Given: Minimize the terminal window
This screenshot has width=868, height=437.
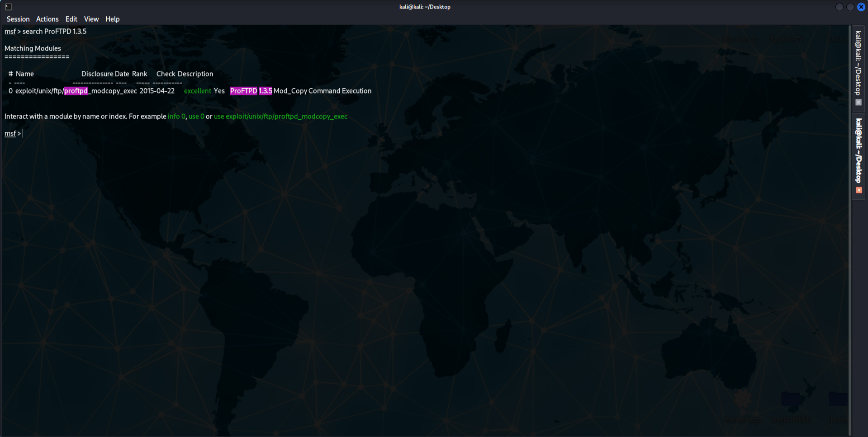Looking at the screenshot, I should pyautogui.click(x=840, y=7).
